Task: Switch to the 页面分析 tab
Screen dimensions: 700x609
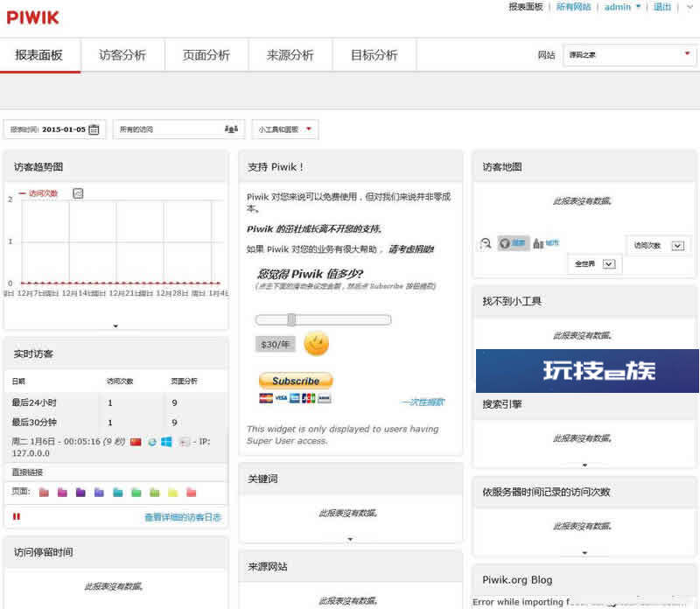Action: pyautogui.click(x=206, y=55)
